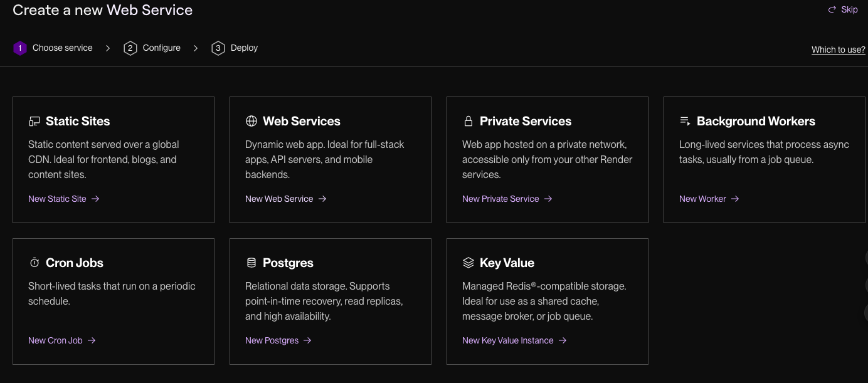
Task: Click the Cron Jobs card heading
Action: coord(75,263)
